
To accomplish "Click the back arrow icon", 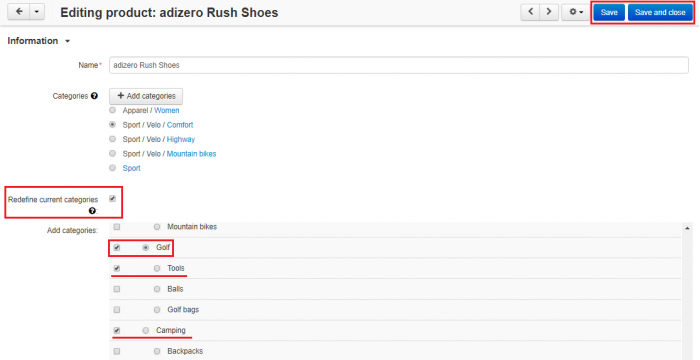I will pos(19,12).
